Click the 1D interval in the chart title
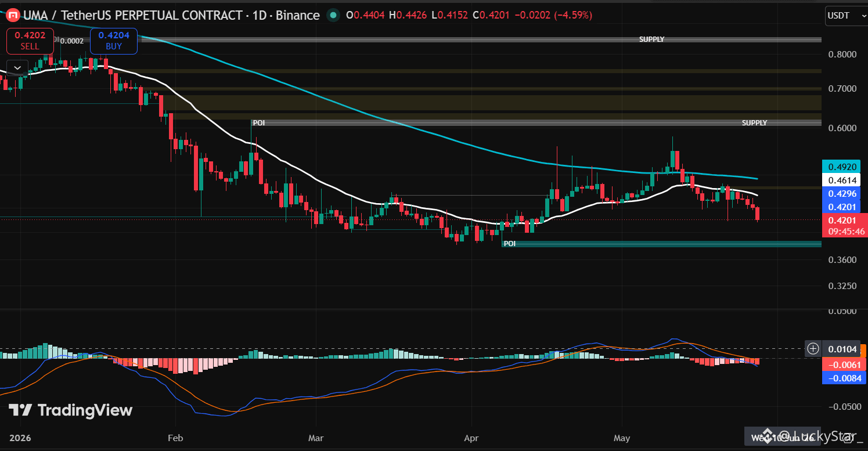Viewport: 868px width, 451px height. 260,15
